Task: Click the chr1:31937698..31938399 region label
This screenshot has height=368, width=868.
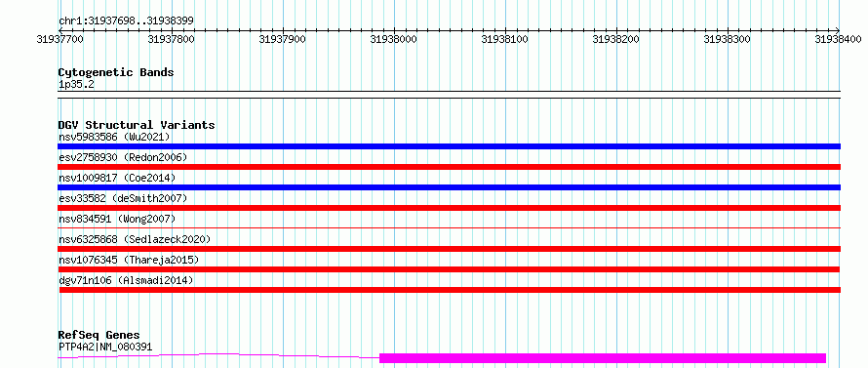Action: (x=126, y=21)
